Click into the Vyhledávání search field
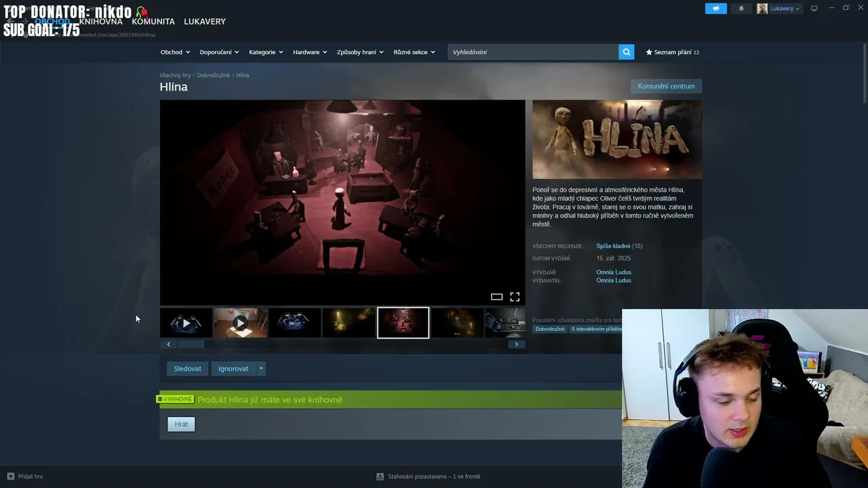Image resolution: width=868 pixels, height=488 pixels. point(533,52)
